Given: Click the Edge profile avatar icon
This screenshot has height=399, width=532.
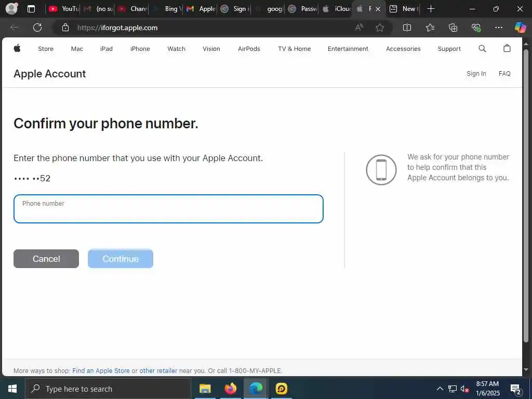Looking at the screenshot, I should (x=12, y=8).
